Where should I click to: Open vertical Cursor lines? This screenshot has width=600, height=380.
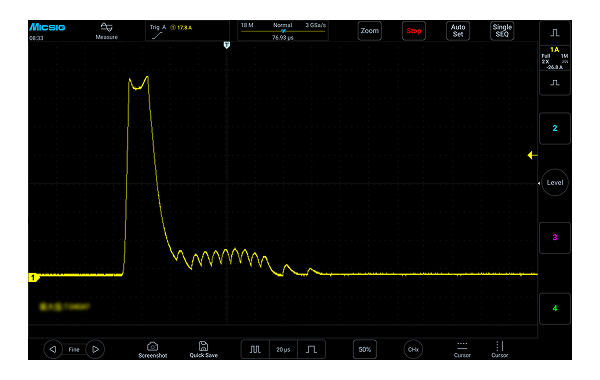[x=500, y=350]
